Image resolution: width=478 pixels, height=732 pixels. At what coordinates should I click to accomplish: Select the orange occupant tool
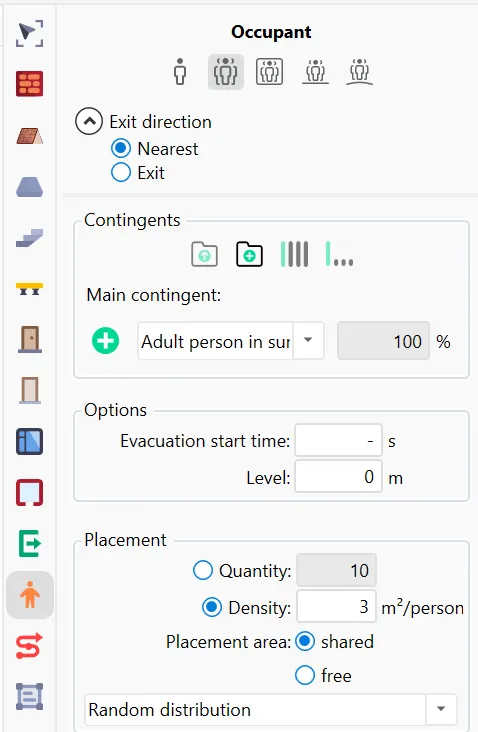coord(30,595)
